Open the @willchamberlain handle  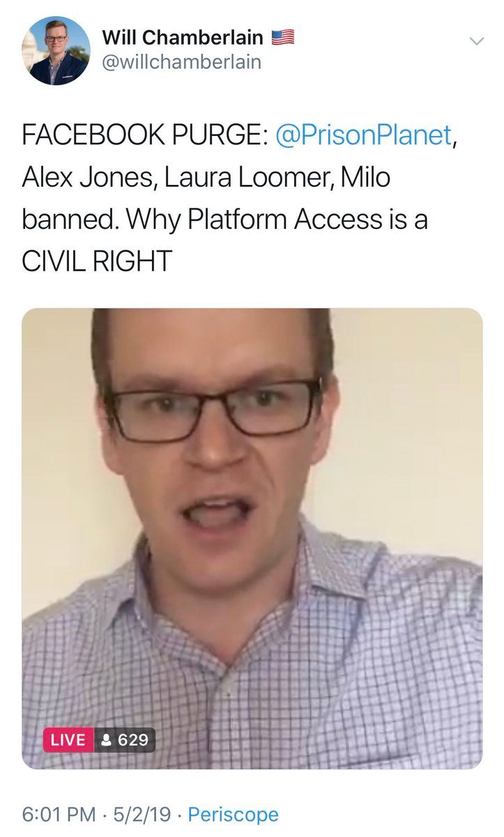(182, 62)
